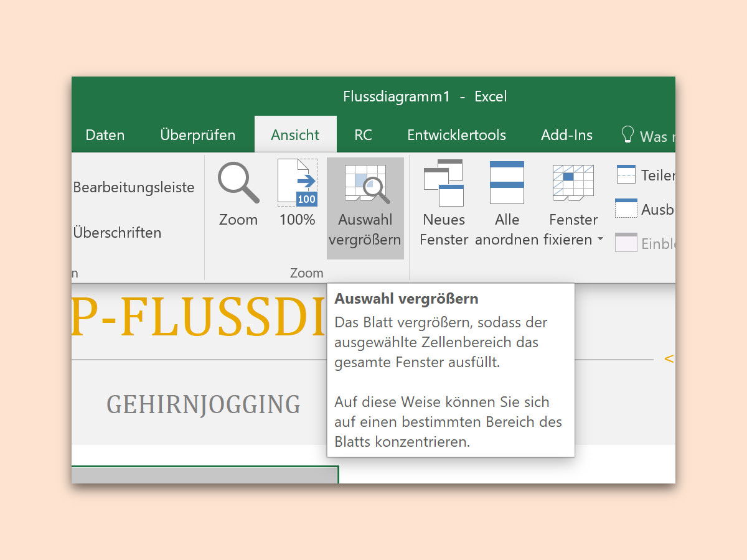The image size is (747, 560).
Task: Click the lightbulb Tell Me icon
Action: (x=627, y=135)
